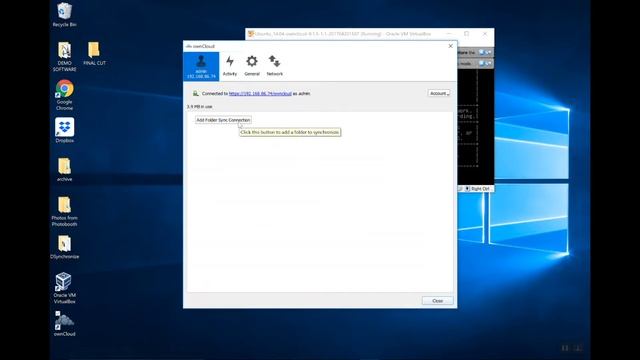Maximize the Oracle VM VirtualBox window

(467, 34)
